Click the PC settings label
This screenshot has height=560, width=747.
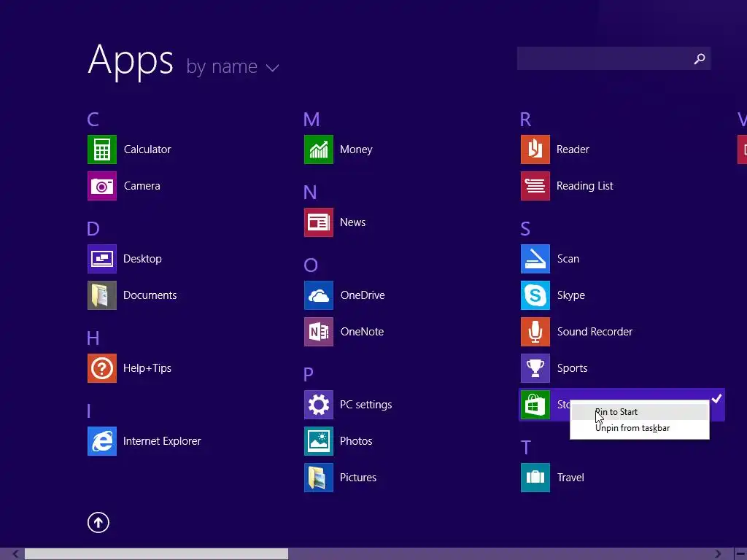click(x=366, y=405)
